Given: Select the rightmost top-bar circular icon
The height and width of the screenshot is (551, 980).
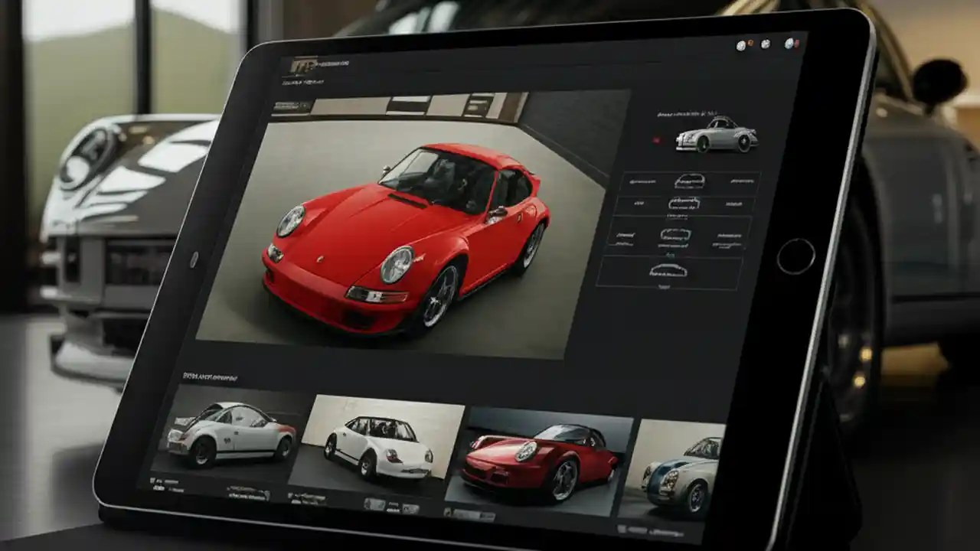Looking at the screenshot, I should click(x=789, y=44).
